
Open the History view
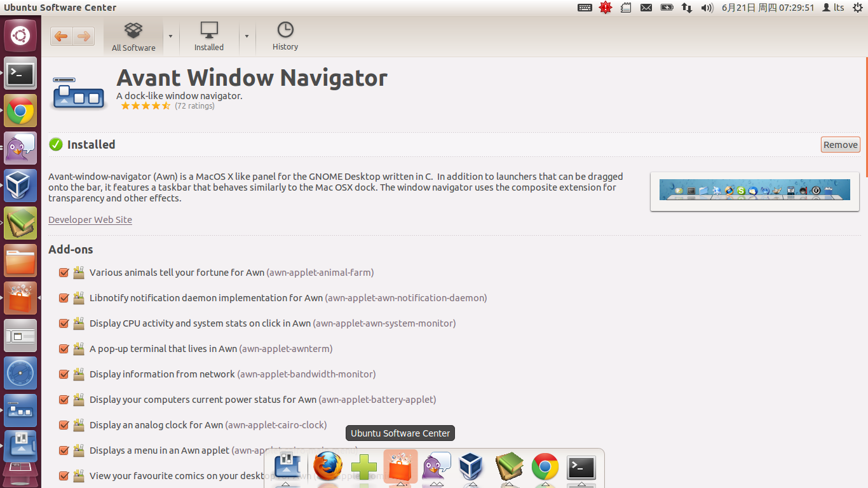tap(285, 36)
